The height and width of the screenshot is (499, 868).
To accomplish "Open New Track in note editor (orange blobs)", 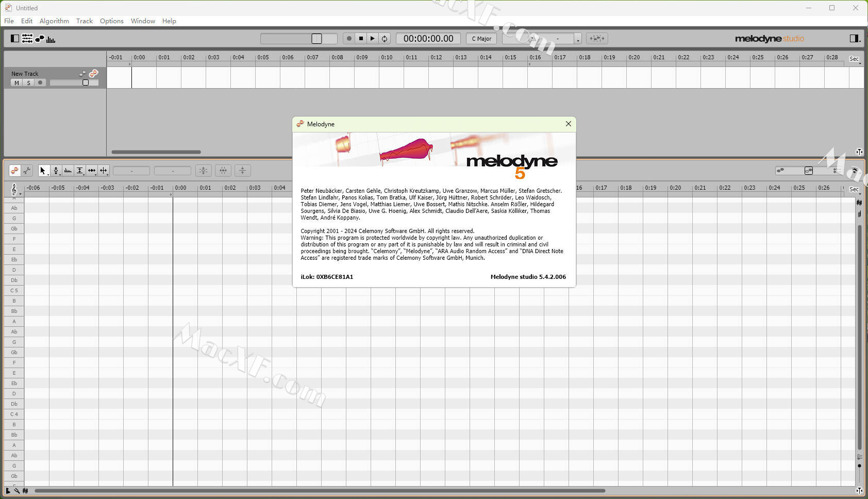I will [x=93, y=74].
